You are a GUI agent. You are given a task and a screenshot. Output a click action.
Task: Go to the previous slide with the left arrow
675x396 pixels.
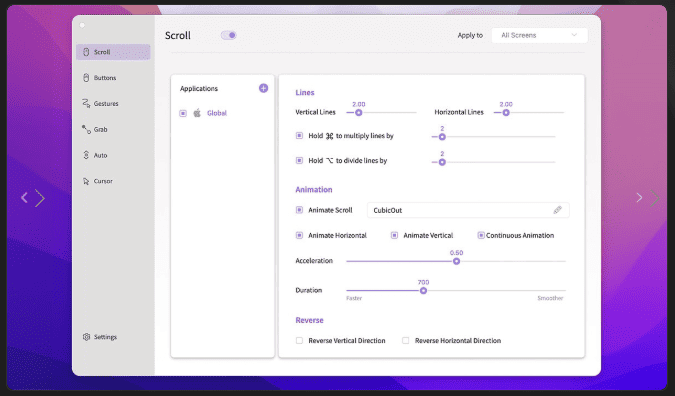(x=25, y=198)
